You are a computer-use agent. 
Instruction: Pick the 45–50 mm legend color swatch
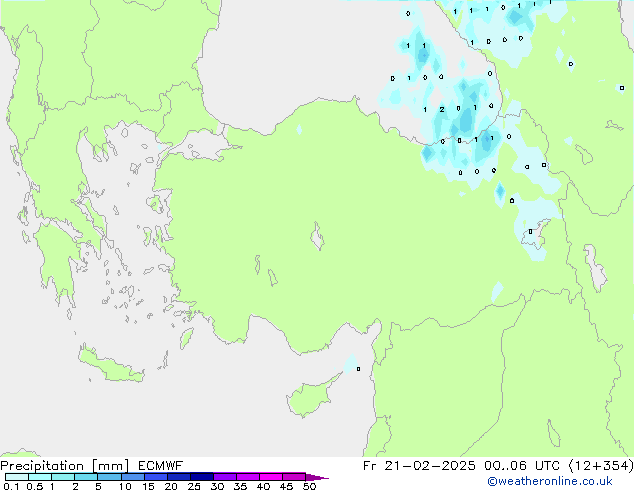coord(294,477)
